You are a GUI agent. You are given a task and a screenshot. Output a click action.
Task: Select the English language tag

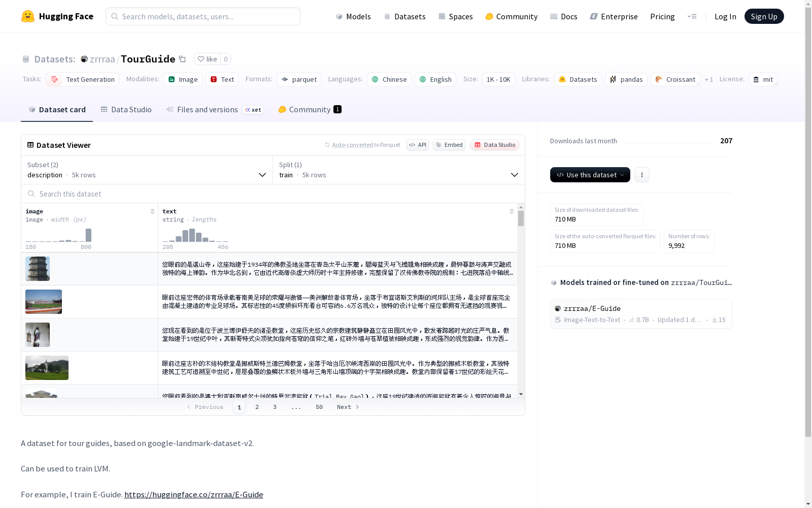435,79
